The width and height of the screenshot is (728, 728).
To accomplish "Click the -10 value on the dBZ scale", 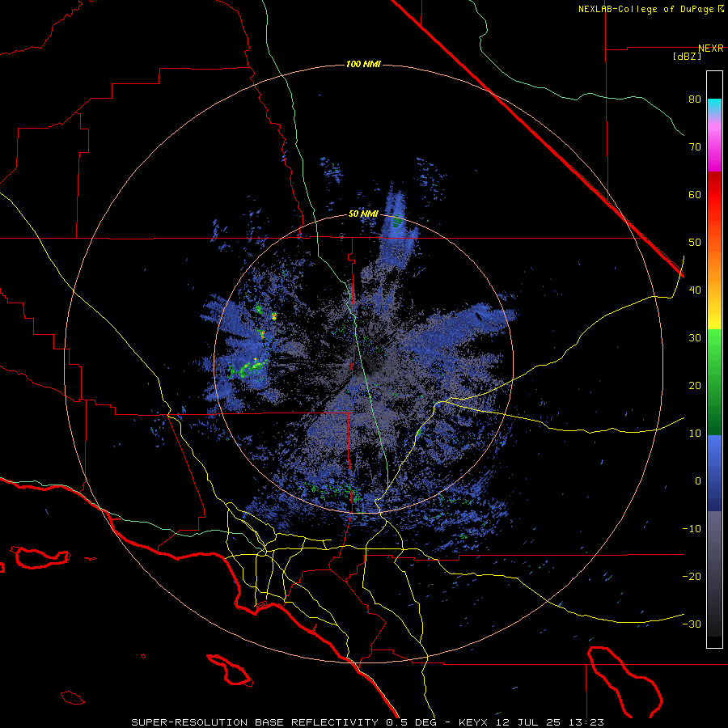I will (x=692, y=529).
